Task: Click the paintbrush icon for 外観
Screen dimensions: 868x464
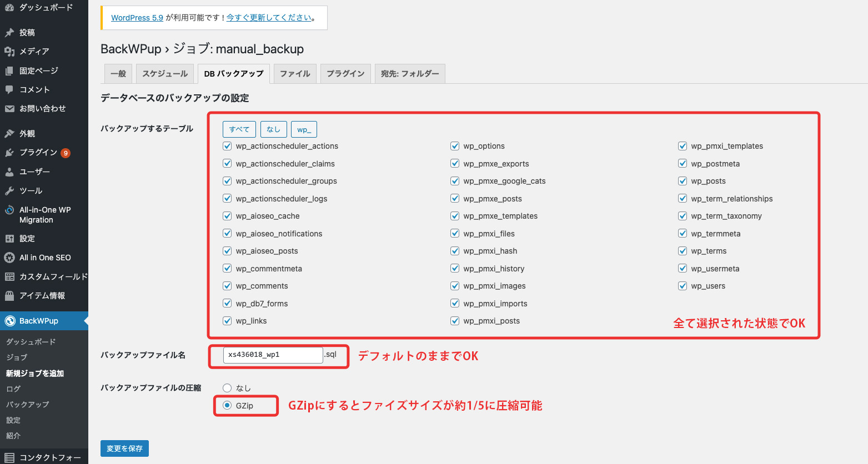Action: coord(9,133)
